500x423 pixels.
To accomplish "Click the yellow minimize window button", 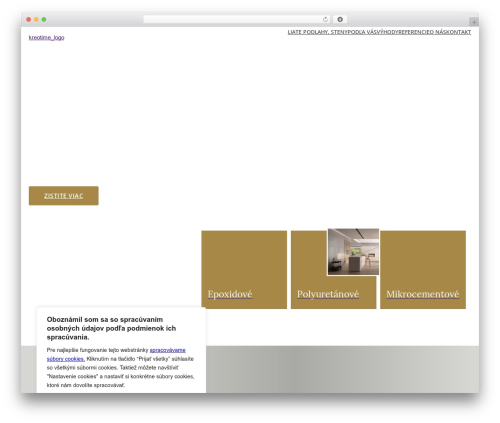I will point(36,20).
